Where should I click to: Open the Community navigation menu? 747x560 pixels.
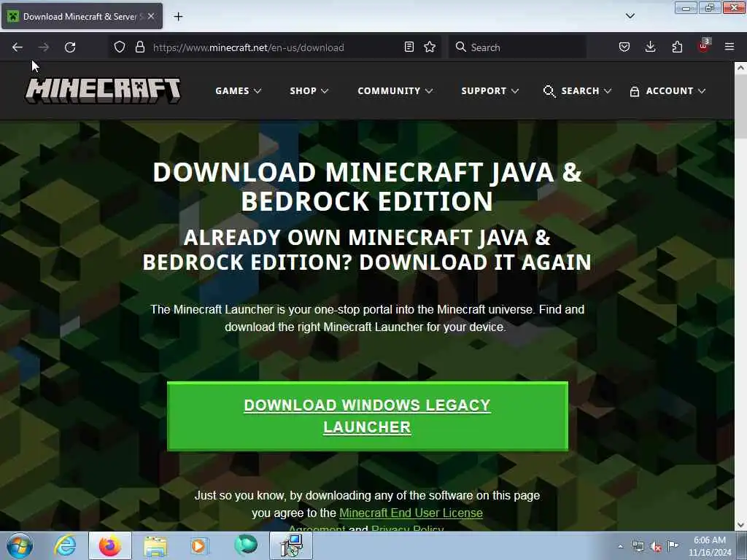pos(395,90)
